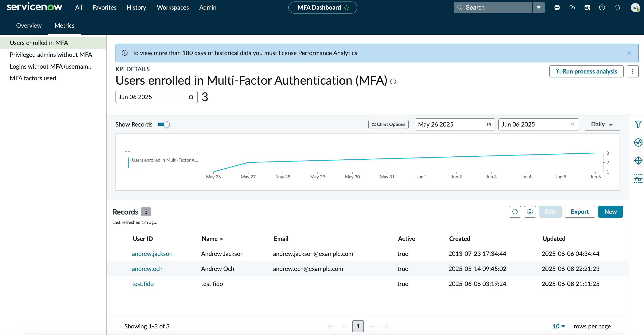This screenshot has width=644, height=335.
Task: Open the Daily frequency dropdown
Action: 602,124
